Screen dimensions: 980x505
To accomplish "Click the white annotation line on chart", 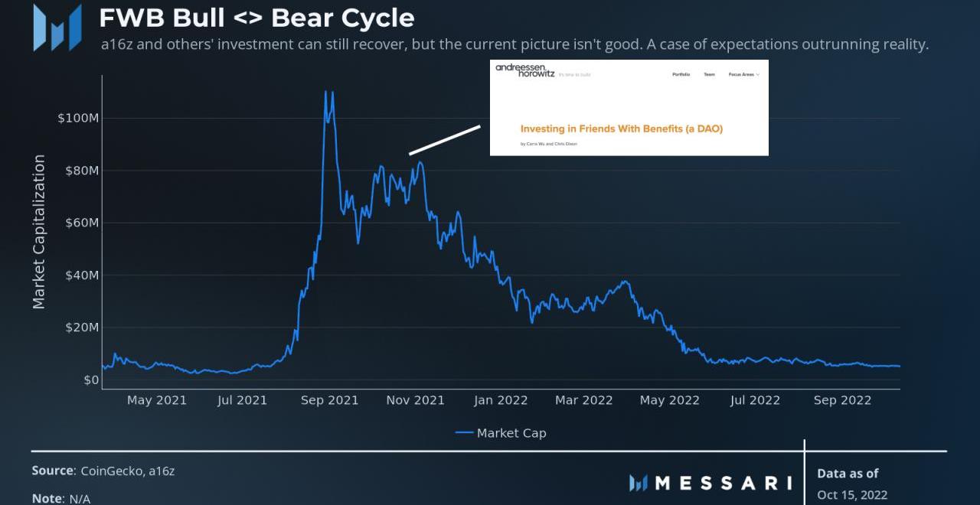I will 445,140.
